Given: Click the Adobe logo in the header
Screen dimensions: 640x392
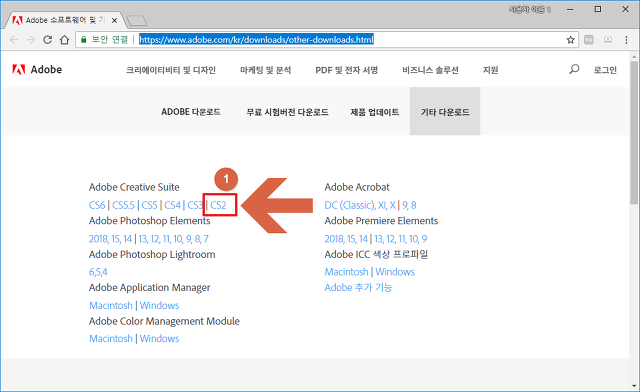Looking at the screenshot, I should point(37,69).
